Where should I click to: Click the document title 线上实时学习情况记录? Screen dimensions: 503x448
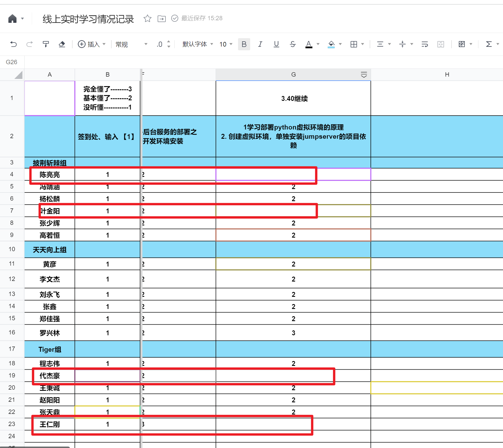[88, 19]
